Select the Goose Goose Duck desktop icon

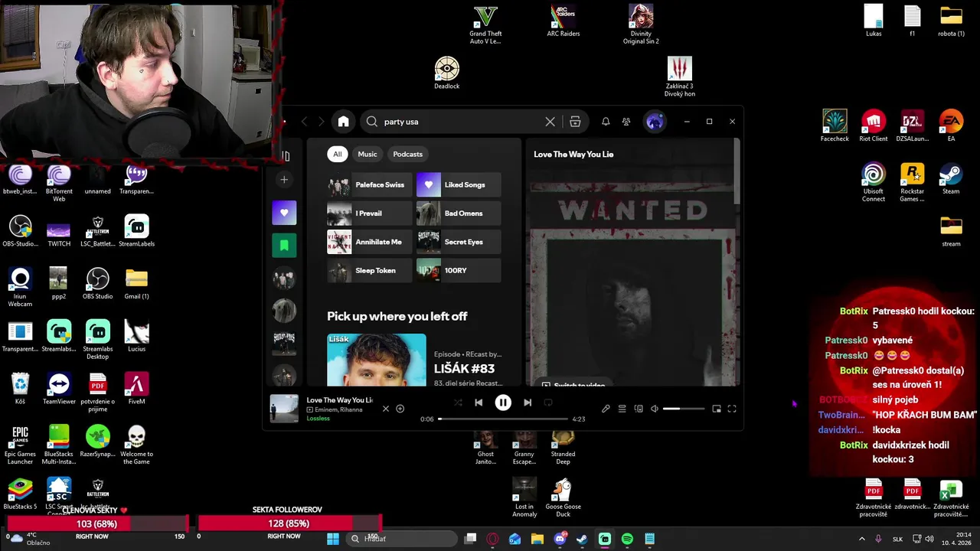pos(563,497)
